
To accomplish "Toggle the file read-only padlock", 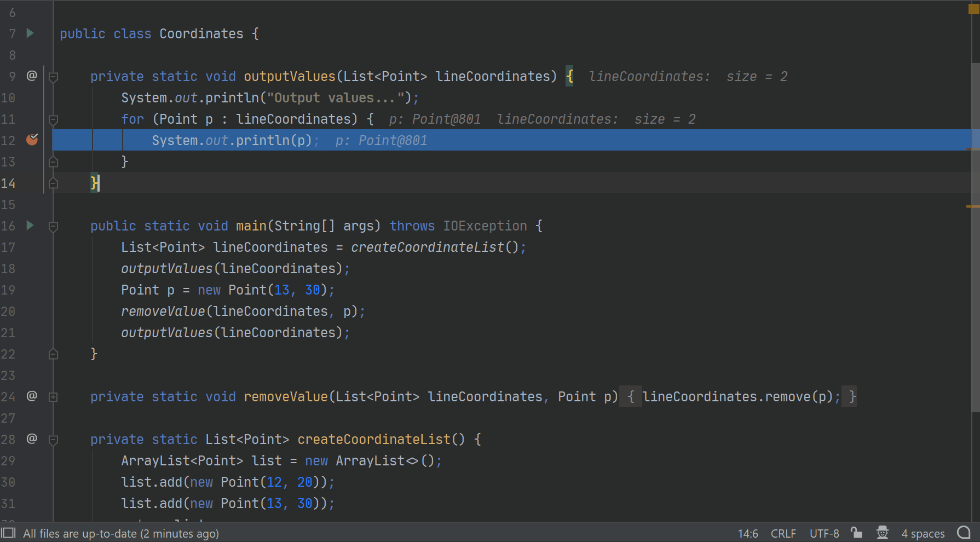I will click(856, 533).
